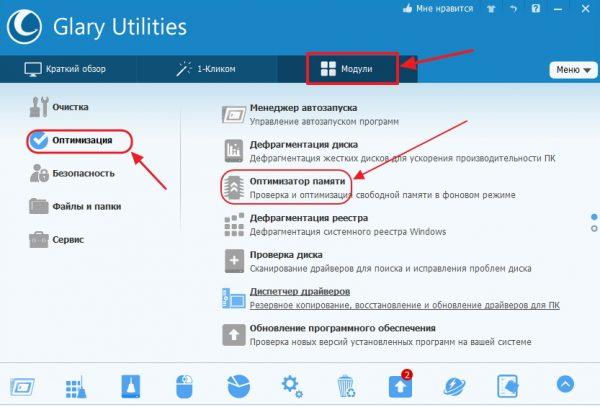This screenshot has height=407, width=600.
Task: Open Диспетчер драйверов link
Action: [300, 291]
